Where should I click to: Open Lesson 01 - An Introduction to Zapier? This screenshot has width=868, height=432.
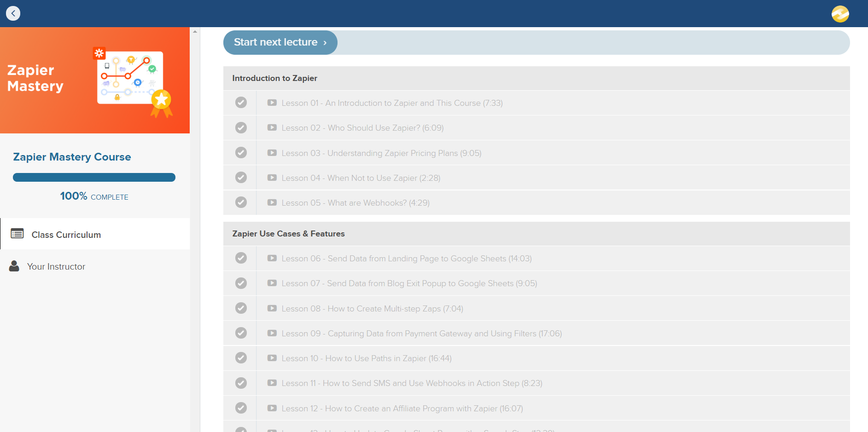pos(392,103)
